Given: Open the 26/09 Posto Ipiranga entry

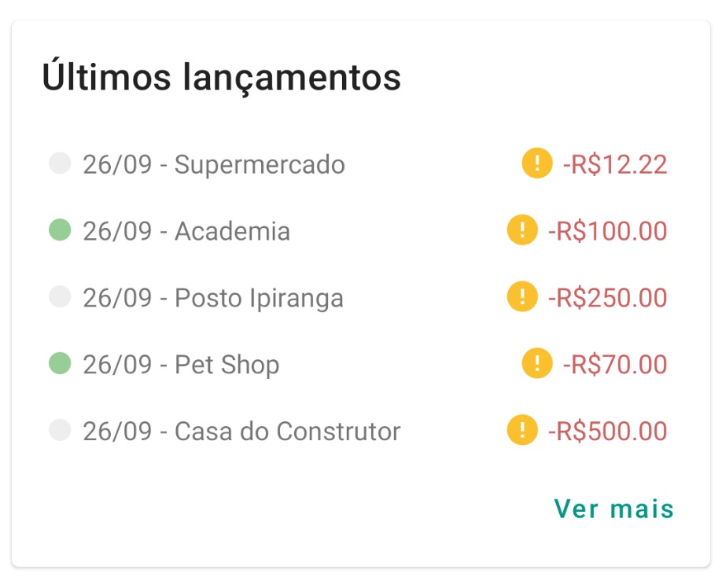Looking at the screenshot, I should (x=213, y=299).
